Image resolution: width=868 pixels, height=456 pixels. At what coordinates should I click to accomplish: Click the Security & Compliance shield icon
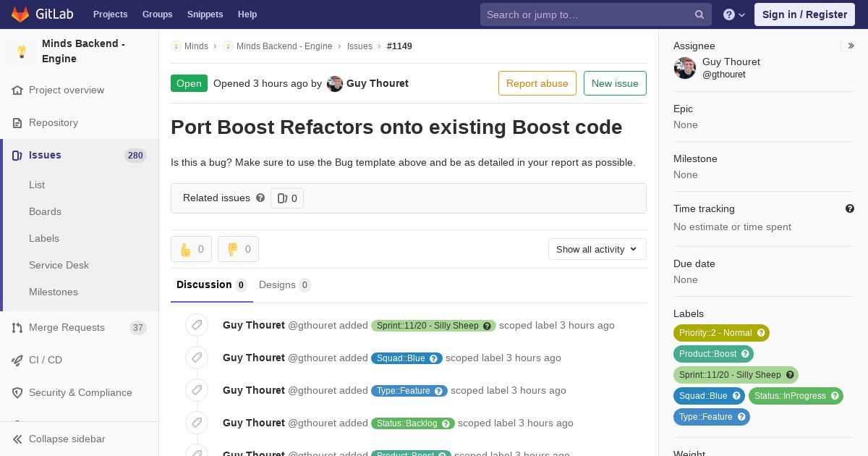click(x=17, y=393)
